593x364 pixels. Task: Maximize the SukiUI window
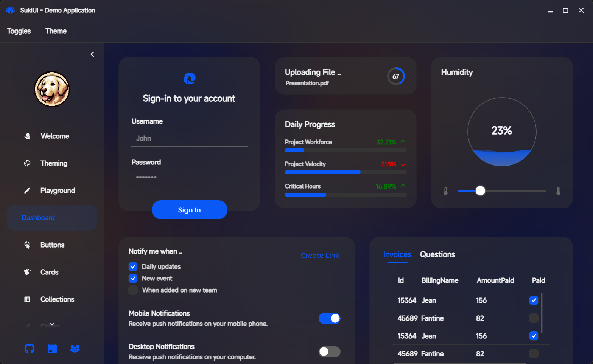pyautogui.click(x=565, y=11)
